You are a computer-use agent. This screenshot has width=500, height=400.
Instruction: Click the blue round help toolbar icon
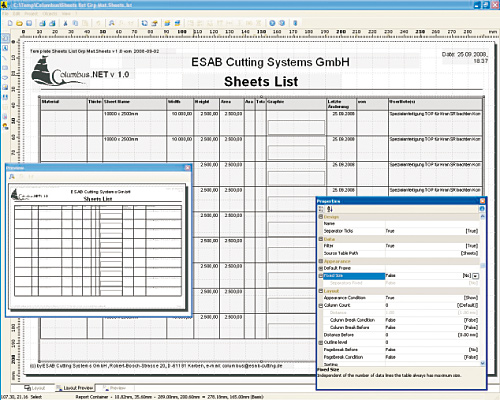click(x=272, y=23)
